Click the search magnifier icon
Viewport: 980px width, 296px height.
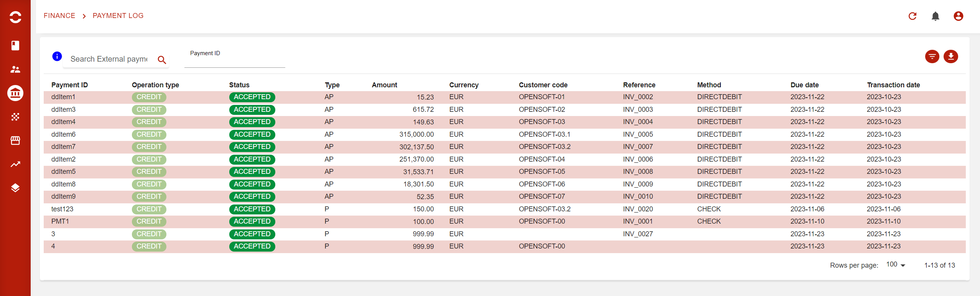(162, 60)
